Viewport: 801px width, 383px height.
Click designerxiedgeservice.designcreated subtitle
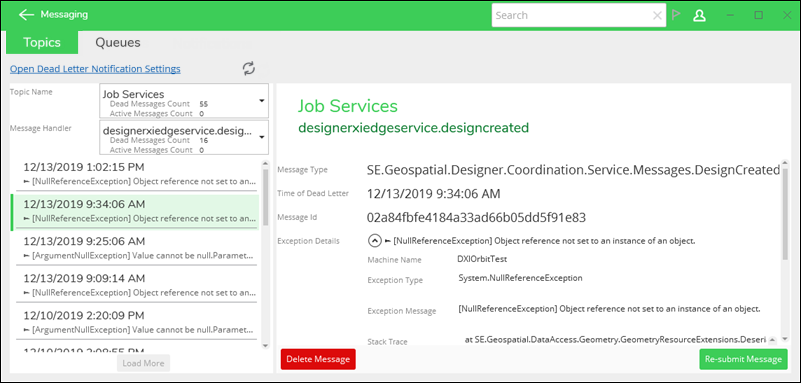click(x=413, y=128)
